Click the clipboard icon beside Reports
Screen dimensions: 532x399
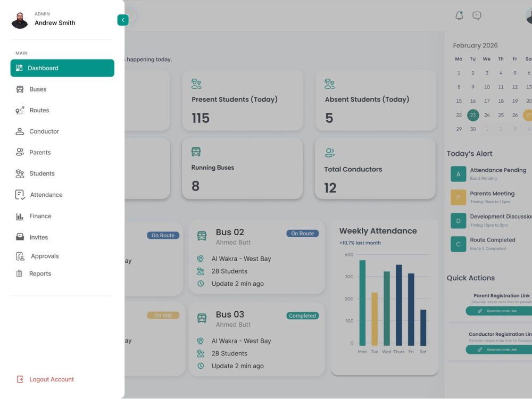pos(19,273)
